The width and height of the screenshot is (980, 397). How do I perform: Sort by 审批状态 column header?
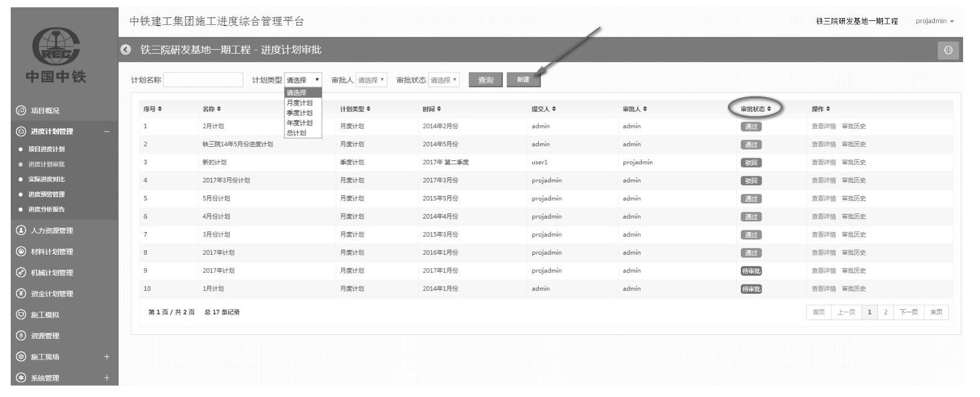(755, 109)
